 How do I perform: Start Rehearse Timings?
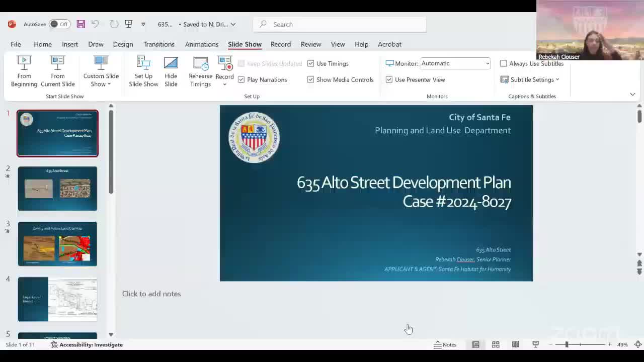200,71
